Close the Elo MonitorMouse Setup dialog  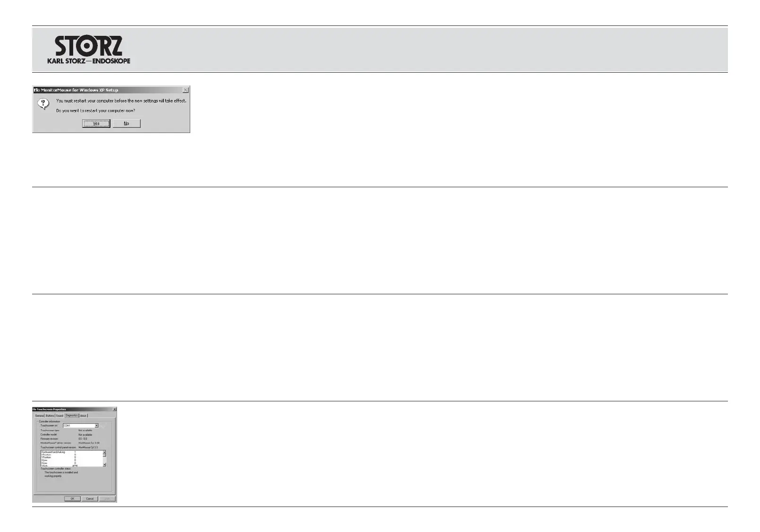(x=186, y=90)
